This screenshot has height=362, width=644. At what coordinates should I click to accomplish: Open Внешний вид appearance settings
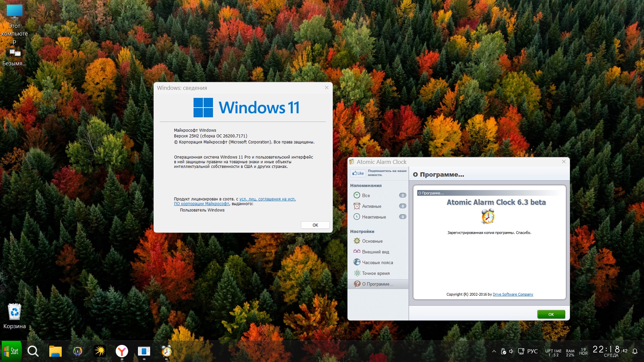(x=375, y=252)
